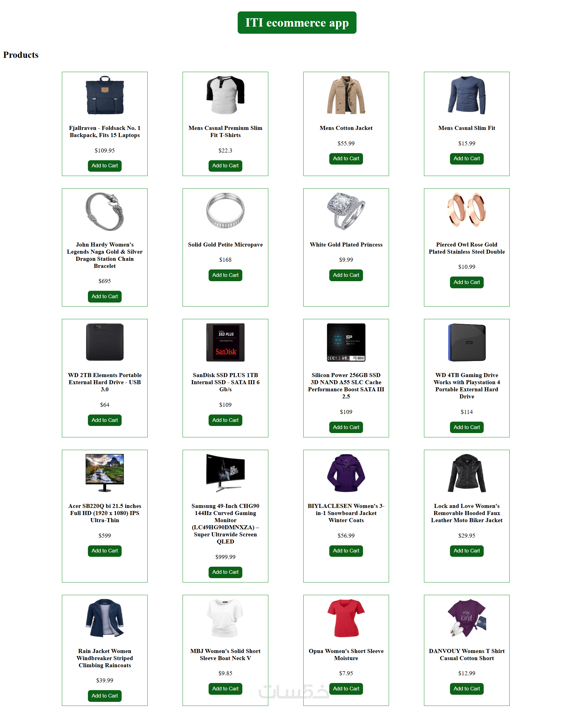Add the $999.99 Samsung monitor to cart
The image size is (588, 713).
coord(225,572)
